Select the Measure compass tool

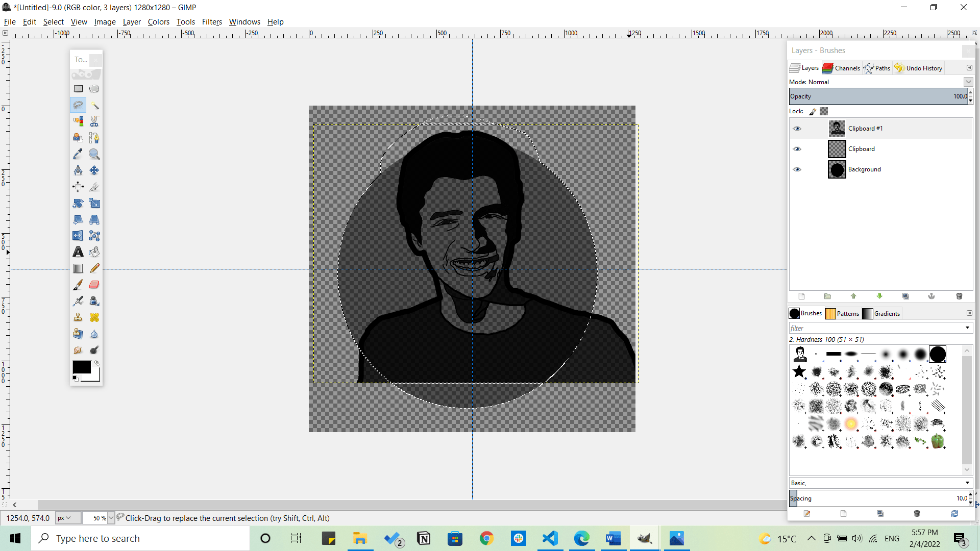pos(78,170)
